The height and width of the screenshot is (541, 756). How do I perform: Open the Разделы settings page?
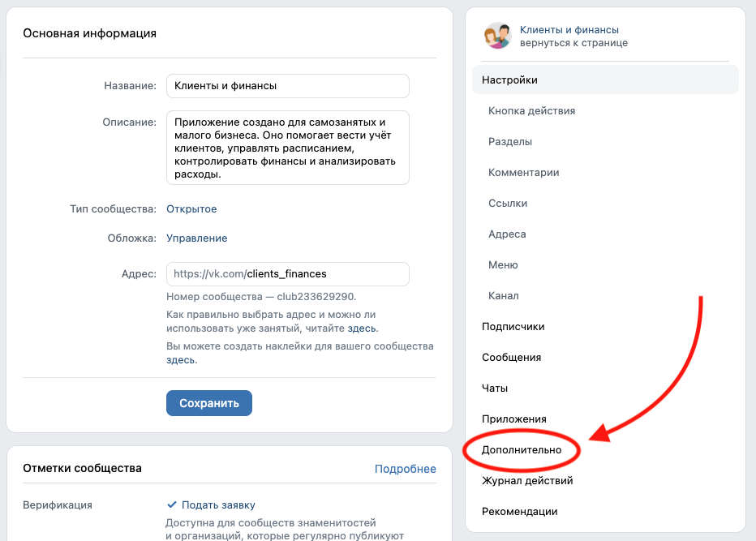(x=509, y=141)
